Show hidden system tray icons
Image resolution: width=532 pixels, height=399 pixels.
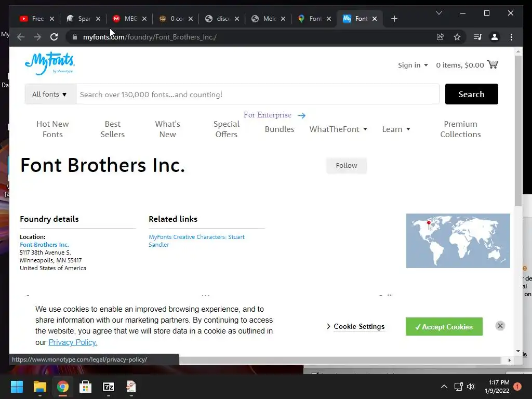[x=444, y=387]
